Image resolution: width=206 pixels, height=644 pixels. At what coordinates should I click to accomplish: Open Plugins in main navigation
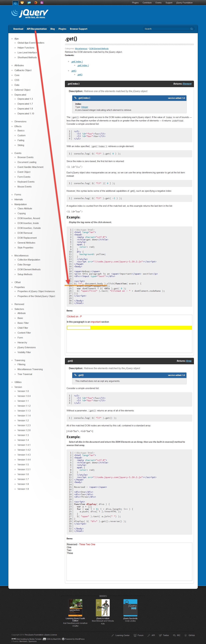(62, 29)
